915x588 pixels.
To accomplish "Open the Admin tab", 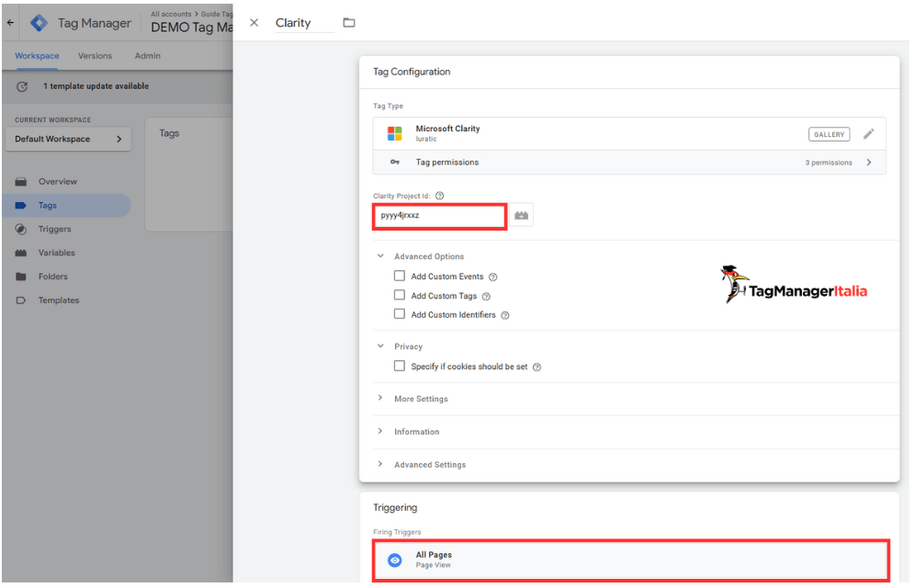I will point(147,56).
